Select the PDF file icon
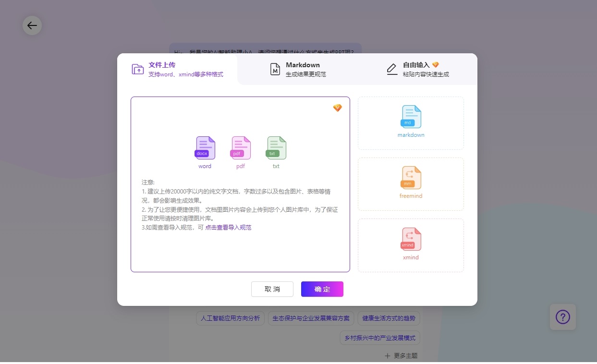Viewport: 597px width, 364px height. tap(241, 148)
